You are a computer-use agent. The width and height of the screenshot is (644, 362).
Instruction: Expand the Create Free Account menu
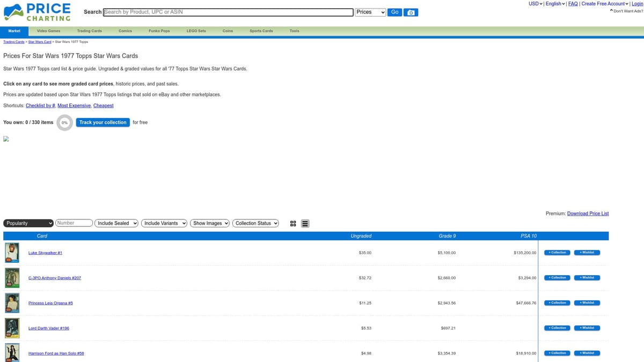point(605,4)
